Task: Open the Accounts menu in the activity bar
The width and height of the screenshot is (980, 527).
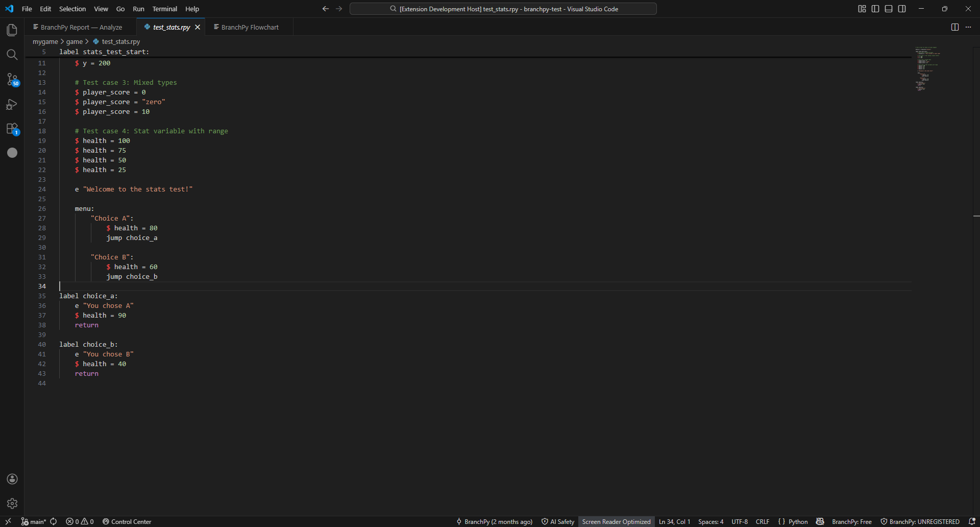Action: point(12,479)
